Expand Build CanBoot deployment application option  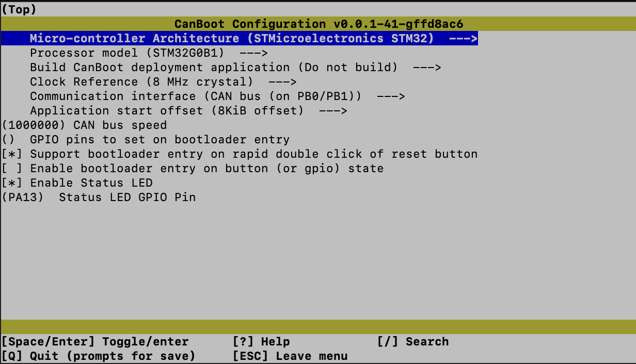(214, 68)
